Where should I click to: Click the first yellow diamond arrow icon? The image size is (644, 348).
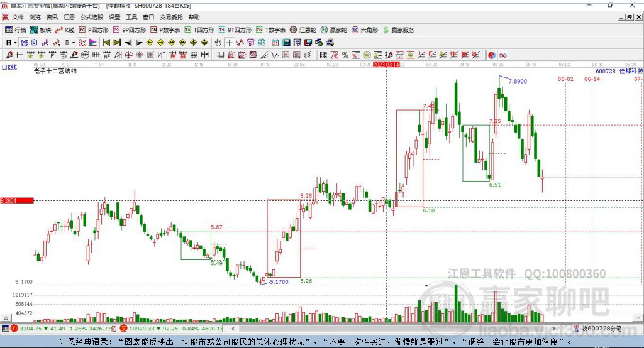[x=150, y=43]
